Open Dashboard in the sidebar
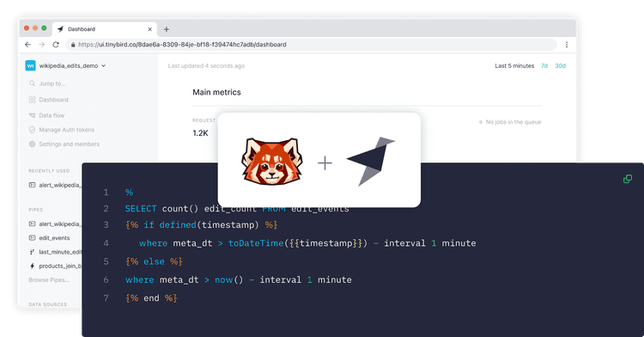 (x=53, y=100)
